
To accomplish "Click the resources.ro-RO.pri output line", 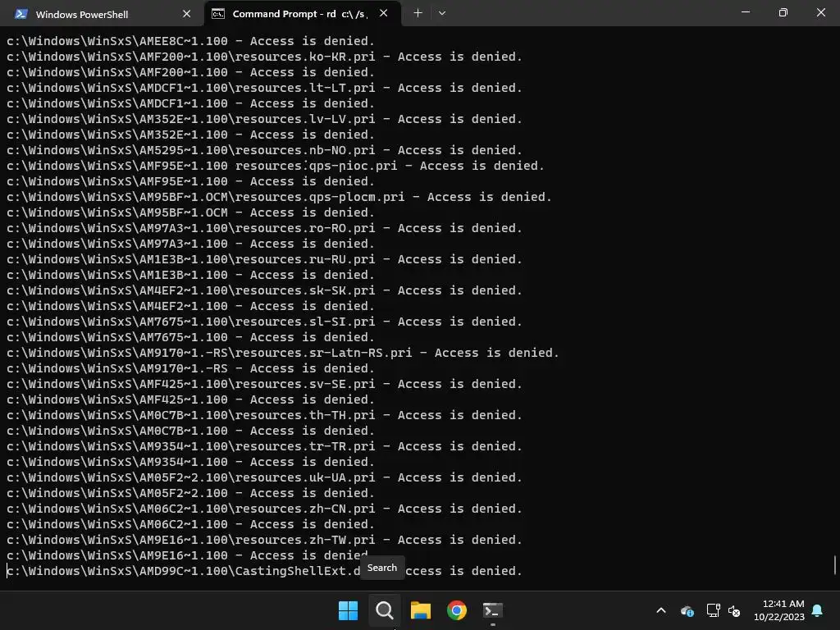I will [264, 228].
